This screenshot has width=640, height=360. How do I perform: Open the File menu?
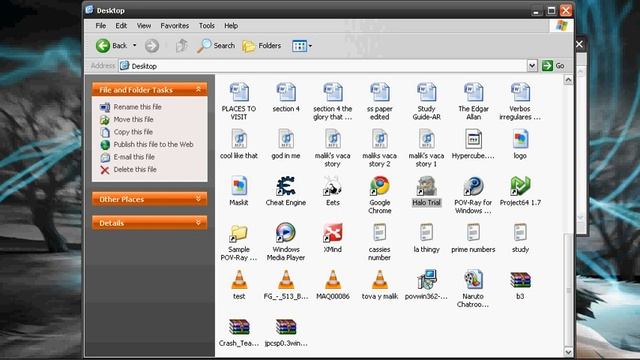click(101, 26)
